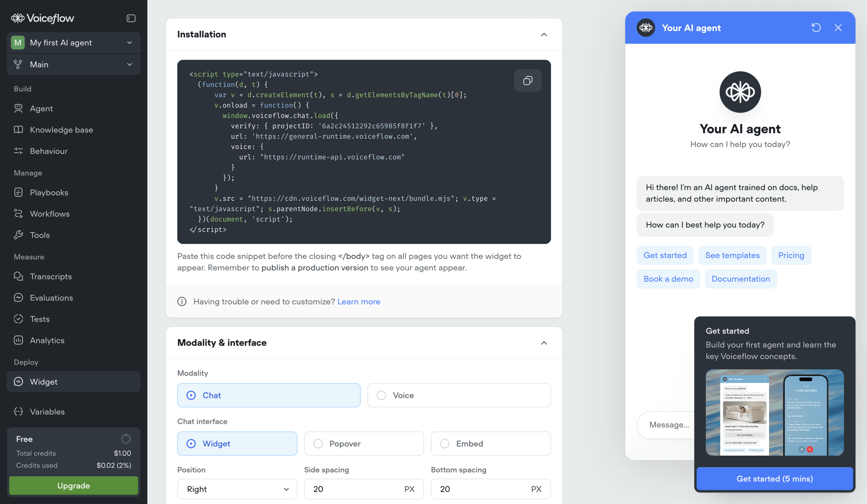Viewport: 867px width, 504px height.
Task: Open the Agent page
Action: pyautogui.click(x=74, y=108)
